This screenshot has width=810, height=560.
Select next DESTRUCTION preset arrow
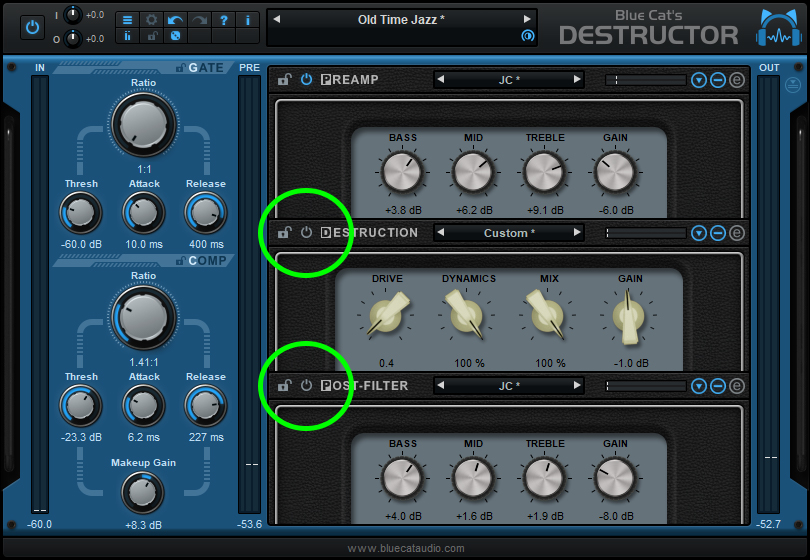click(577, 232)
